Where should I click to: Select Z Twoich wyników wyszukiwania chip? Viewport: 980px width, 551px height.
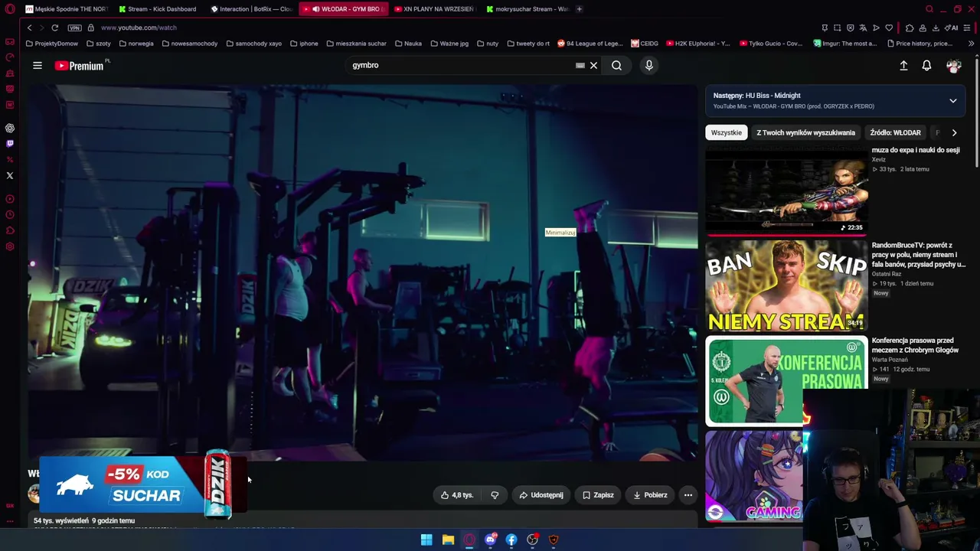point(805,133)
